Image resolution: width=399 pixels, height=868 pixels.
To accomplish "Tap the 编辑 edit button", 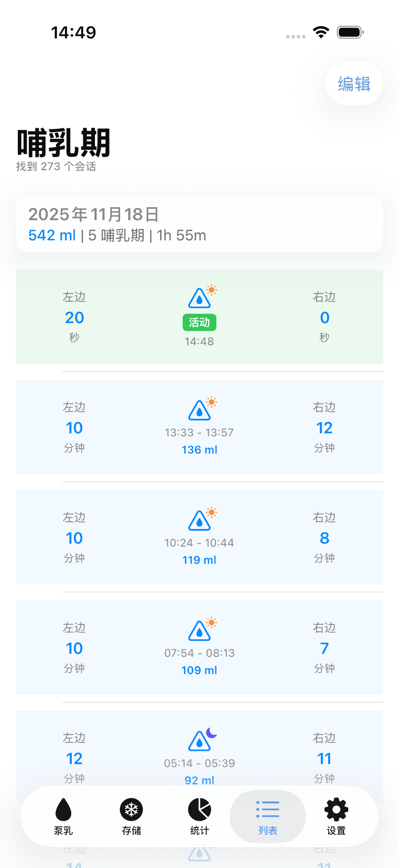I will (354, 84).
